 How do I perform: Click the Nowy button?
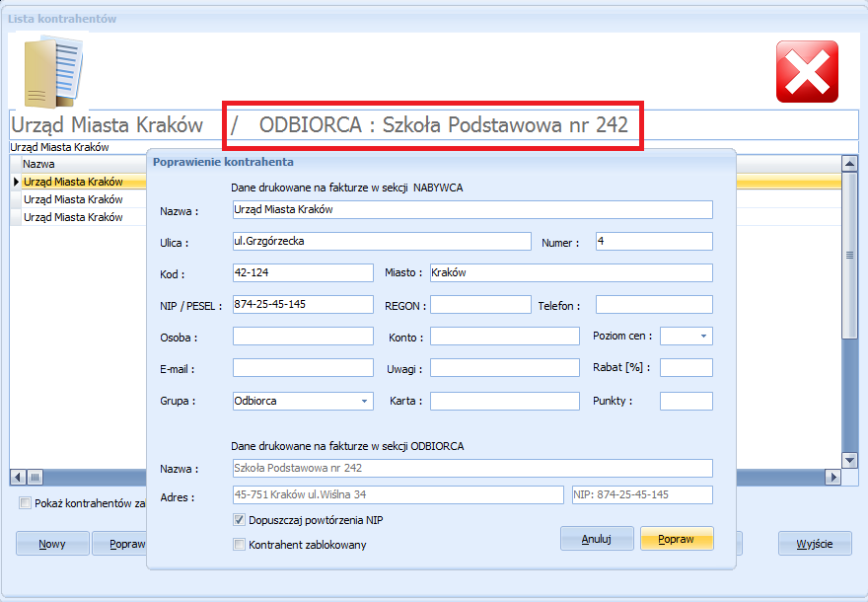52,544
